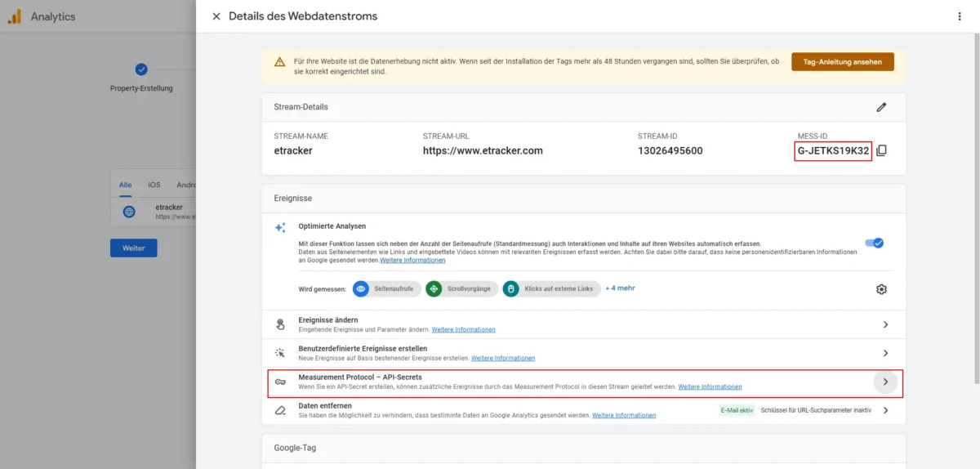Click the Tag-Anleitung ansehen button
The height and width of the screenshot is (469, 980).
[843, 62]
